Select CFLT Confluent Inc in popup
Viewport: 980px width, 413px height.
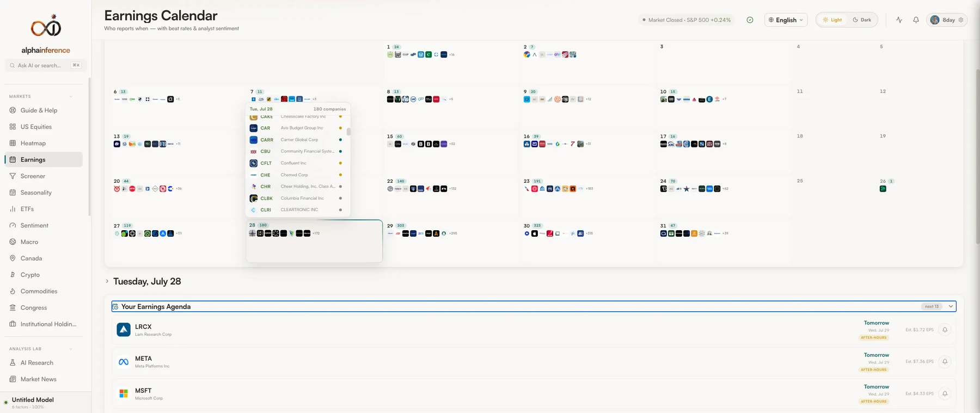[x=296, y=163]
